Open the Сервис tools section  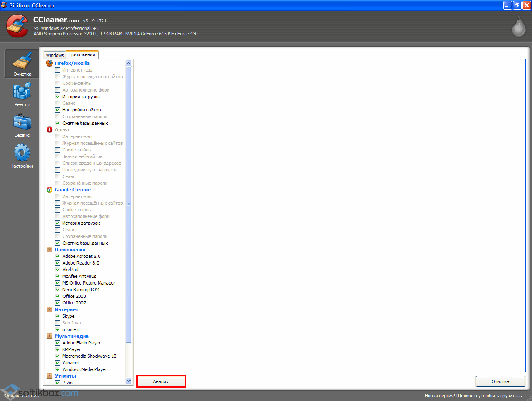(x=22, y=125)
